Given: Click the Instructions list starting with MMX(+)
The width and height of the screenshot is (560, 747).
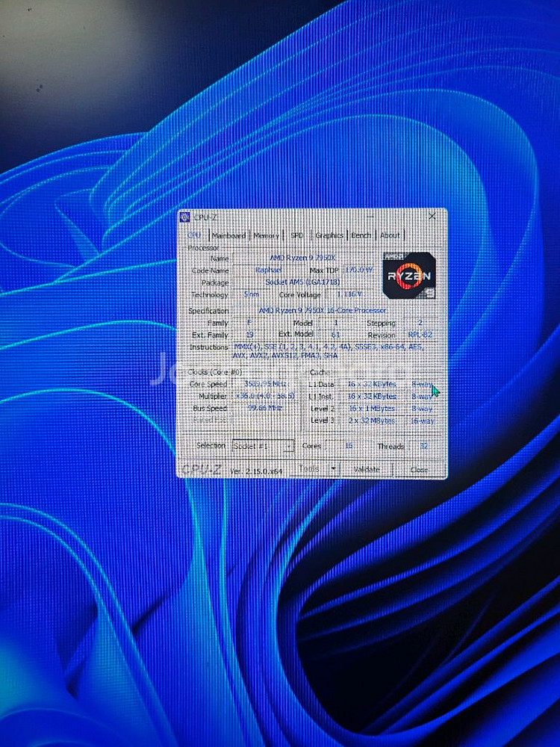Looking at the screenshot, I should [x=328, y=351].
